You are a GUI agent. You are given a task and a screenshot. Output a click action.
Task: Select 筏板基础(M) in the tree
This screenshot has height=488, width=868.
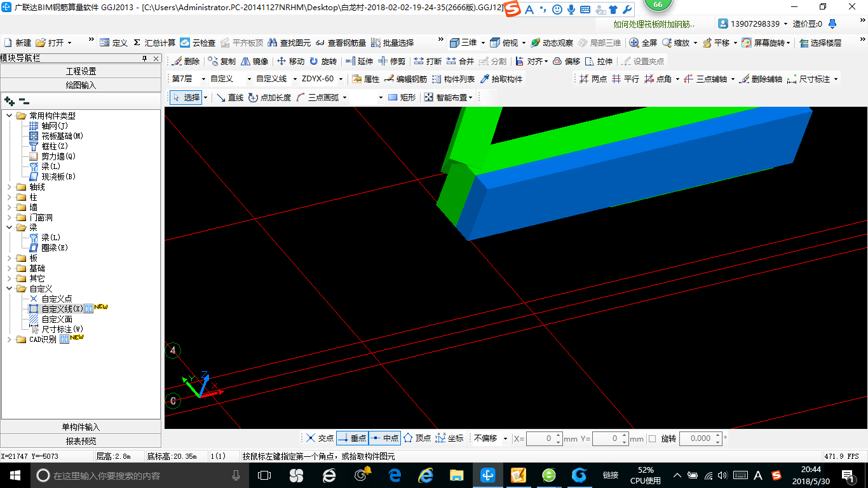pos(62,136)
